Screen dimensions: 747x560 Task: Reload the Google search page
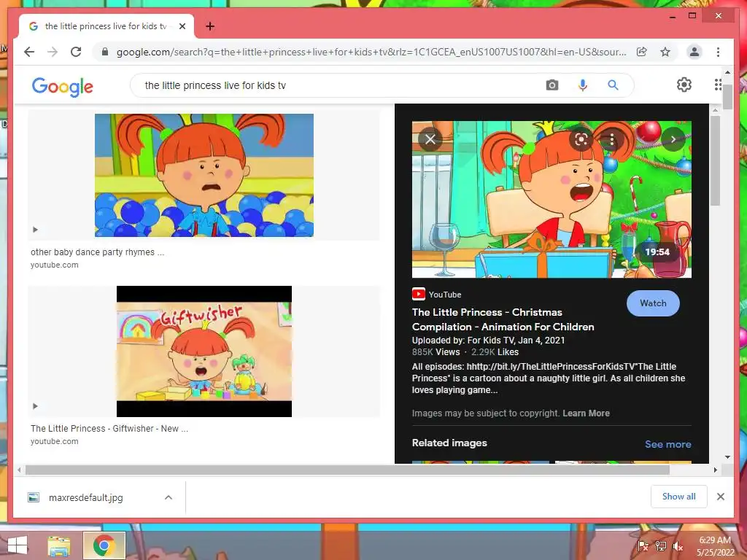coord(76,52)
